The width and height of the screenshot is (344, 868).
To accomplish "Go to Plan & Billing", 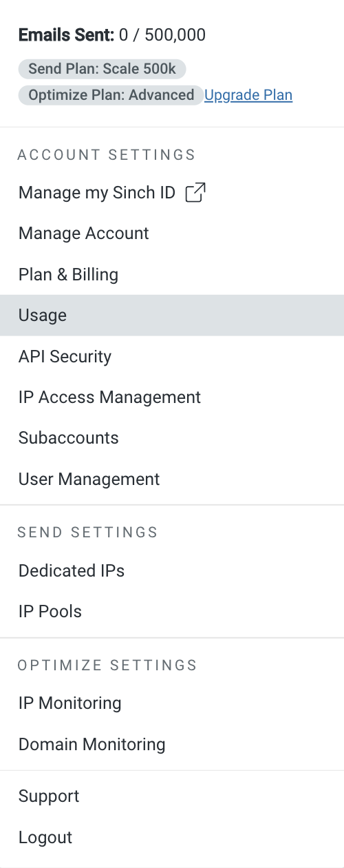I will 172,275.
